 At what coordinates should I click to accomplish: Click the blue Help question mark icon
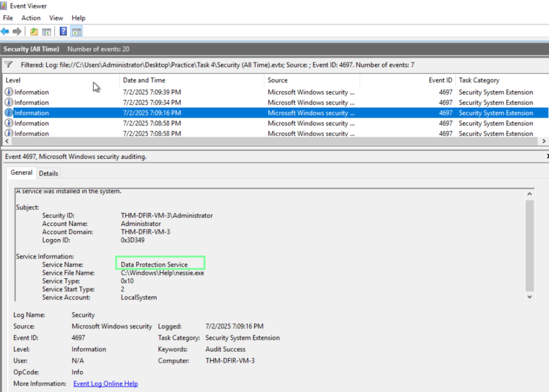tap(63, 32)
